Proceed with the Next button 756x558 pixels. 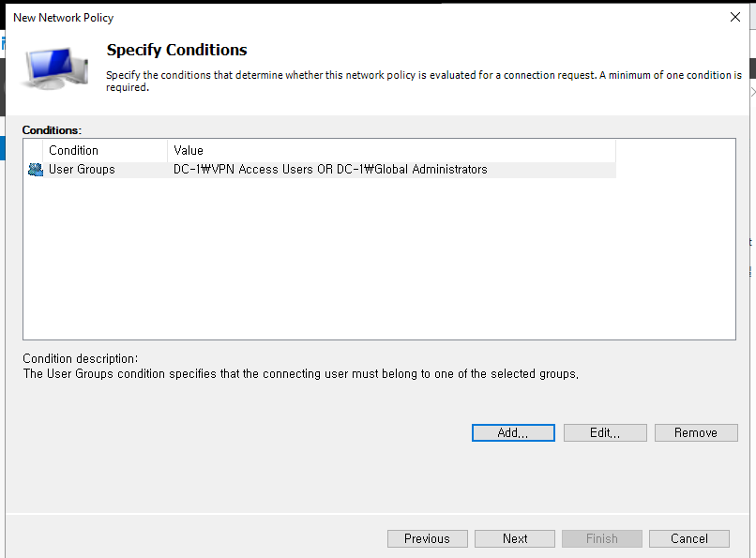click(x=514, y=538)
